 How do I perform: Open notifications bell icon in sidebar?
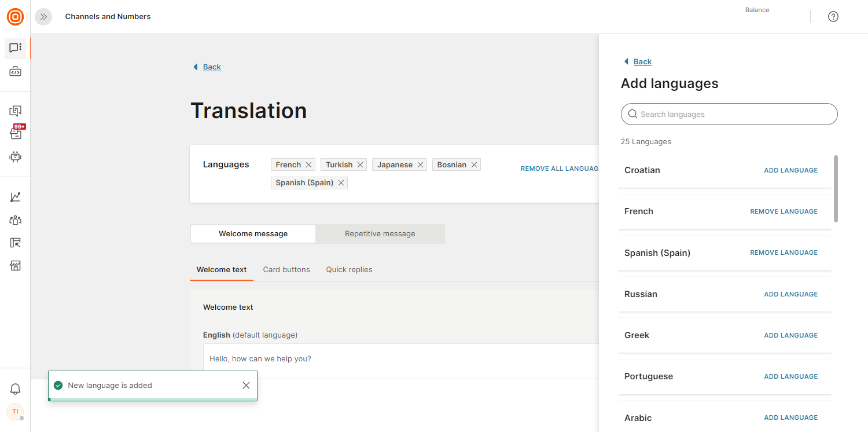tap(16, 389)
